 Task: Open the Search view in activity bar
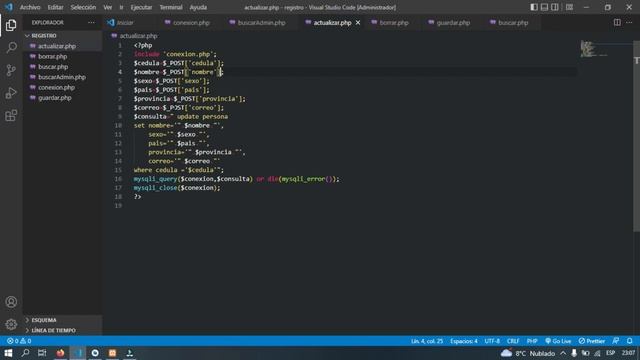pyautogui.click(x=11, y=47)
